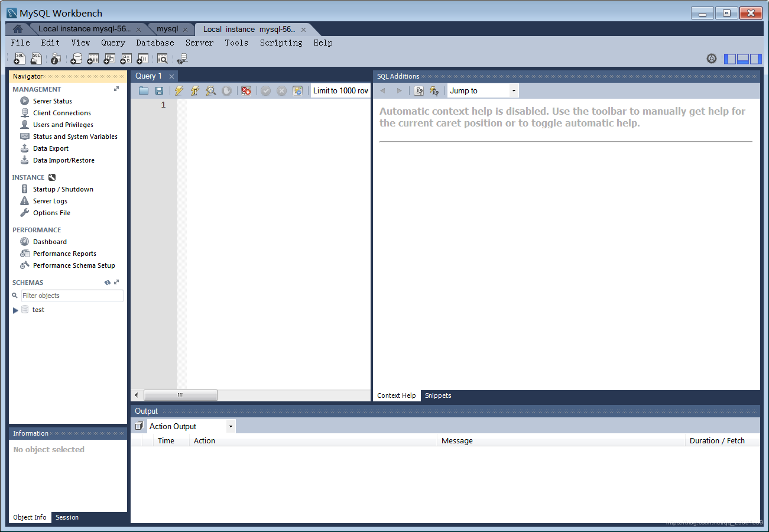This screenshot has height=532, width=769.
Task: Create a new view toolbar icon
Action: pyautogui.click(x=109, y=59)
